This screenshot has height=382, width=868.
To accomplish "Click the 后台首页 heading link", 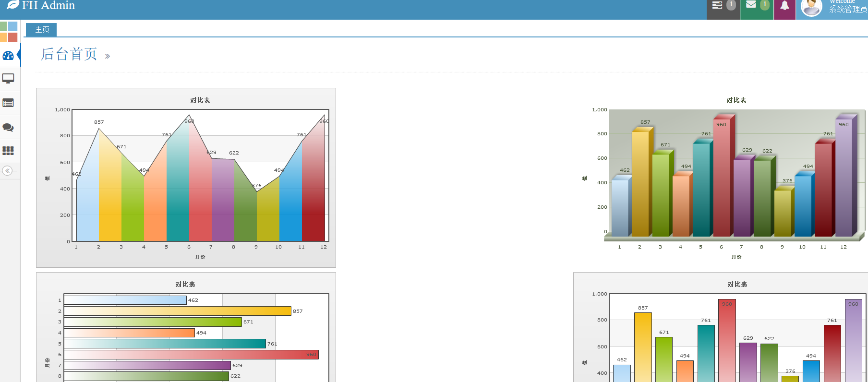I will pos(69,54).
